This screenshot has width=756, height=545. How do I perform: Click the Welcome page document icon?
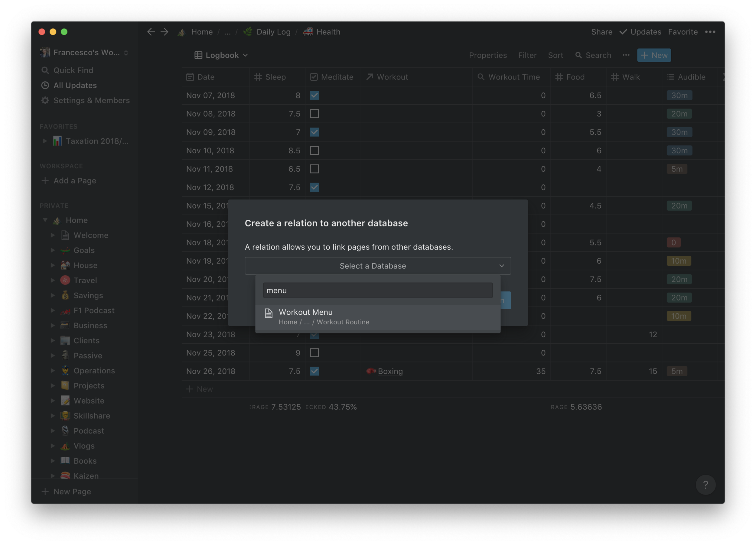pos(65,235)
